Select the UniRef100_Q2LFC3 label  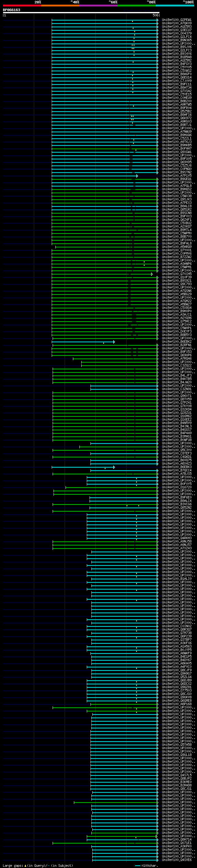tap(176, 50)
